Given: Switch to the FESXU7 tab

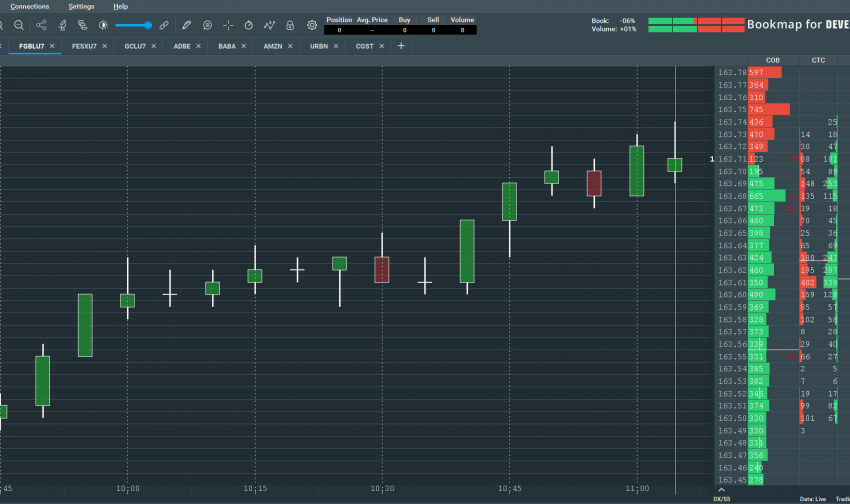Looking at the screenshot, I should point(84,47).
